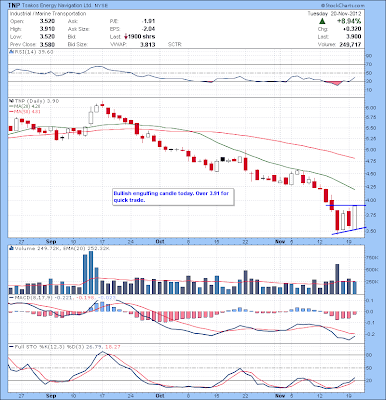Click the Chg +0.320 value
The width and height of the screenshot is (386, 400).
pyautogui.click(x=352, y=29)
